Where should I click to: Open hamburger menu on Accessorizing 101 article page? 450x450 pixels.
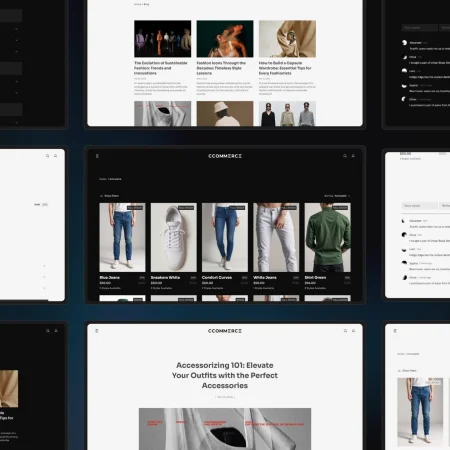coord(97,331)
